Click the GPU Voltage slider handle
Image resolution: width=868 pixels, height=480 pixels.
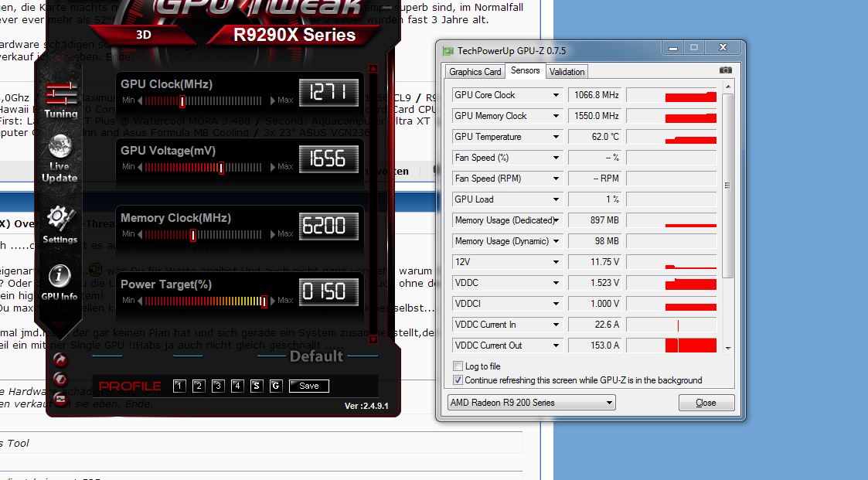coord(221,168)
